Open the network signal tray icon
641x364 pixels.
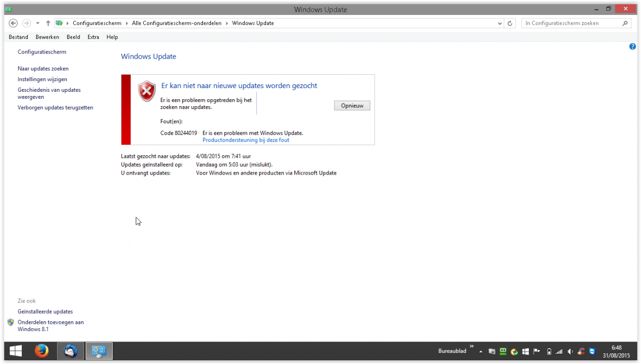click(x=559, y=352)
